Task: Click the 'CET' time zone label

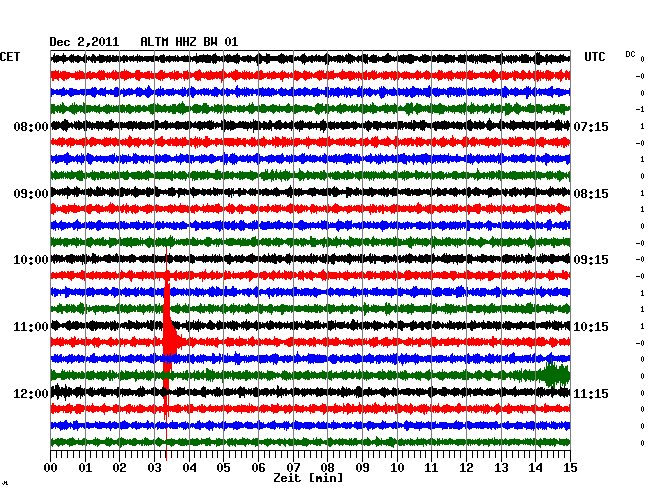Action: pyautogui.click(x=10, y=57)
